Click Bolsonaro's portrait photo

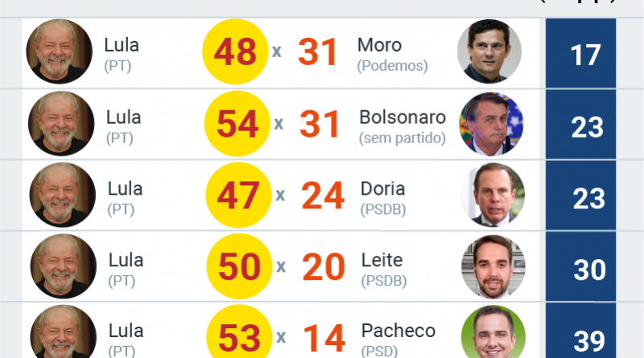coord(490,124)
